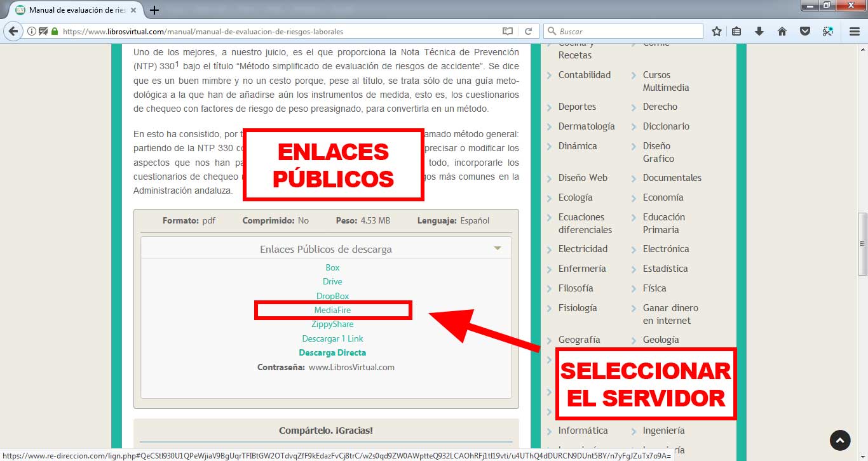Open the Diccionario category

(x=666, y=126)
